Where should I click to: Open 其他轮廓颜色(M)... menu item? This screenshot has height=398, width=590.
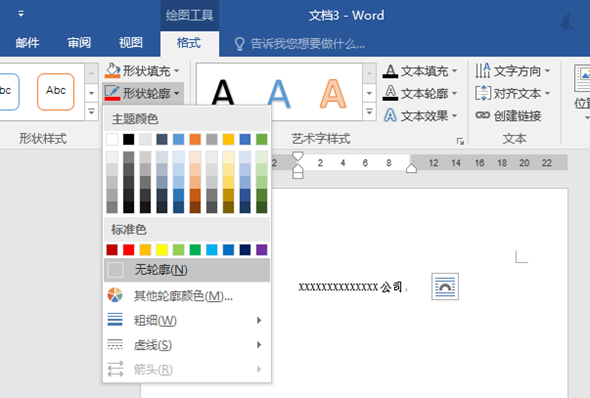click(x=187, y=296)
